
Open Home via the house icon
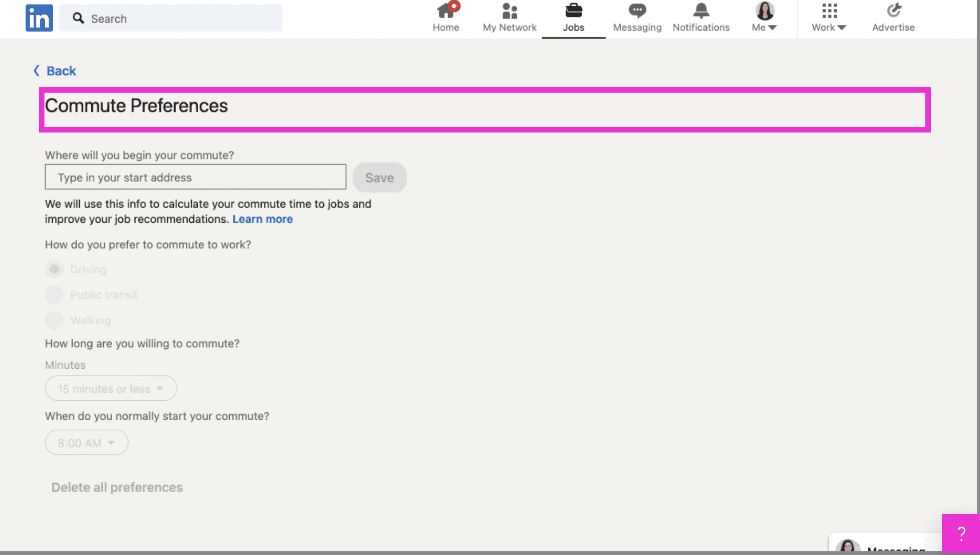click(446, 11)
